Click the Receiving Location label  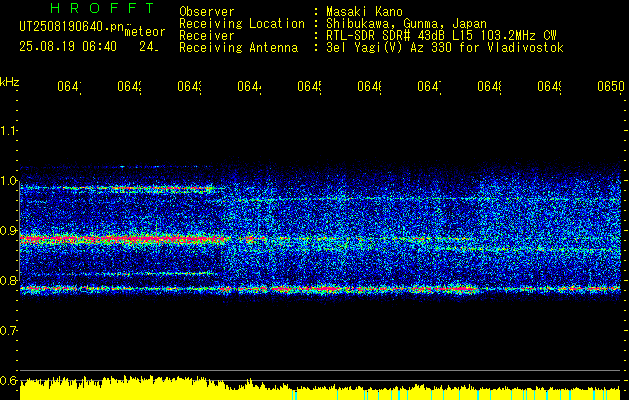tap(242, 24)
